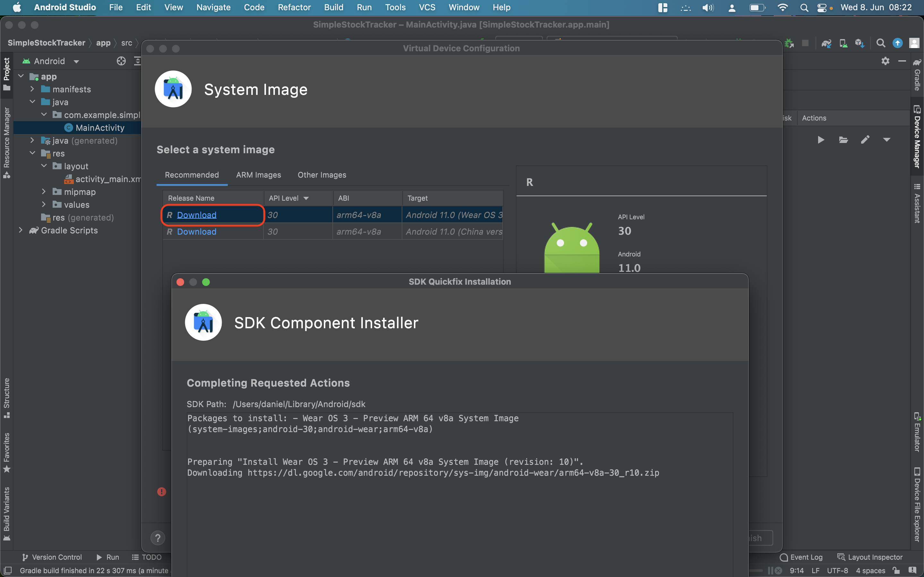Screen dimensions: 924x577
Task: Expand the manifests folder
Action: click(x=32, y=89)
